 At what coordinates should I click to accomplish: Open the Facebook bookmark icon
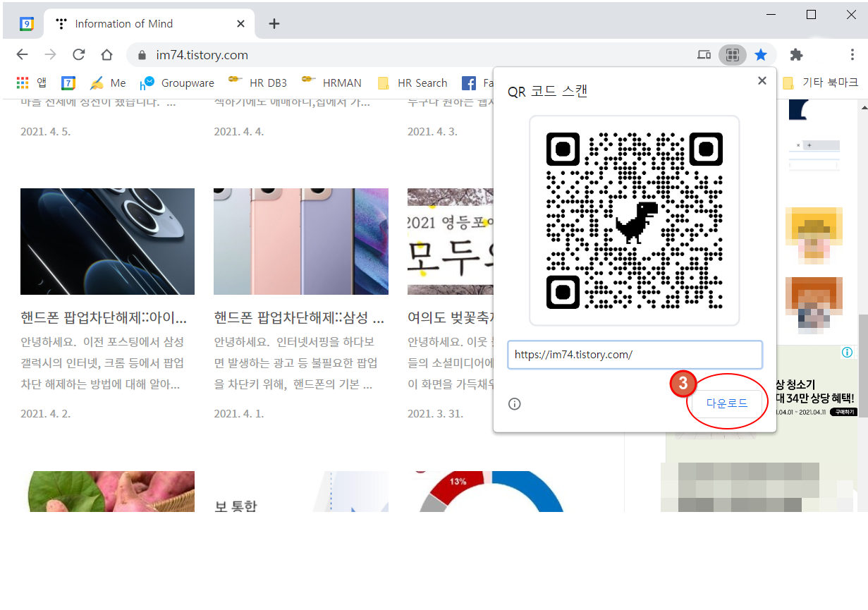[x=469, y=83]
